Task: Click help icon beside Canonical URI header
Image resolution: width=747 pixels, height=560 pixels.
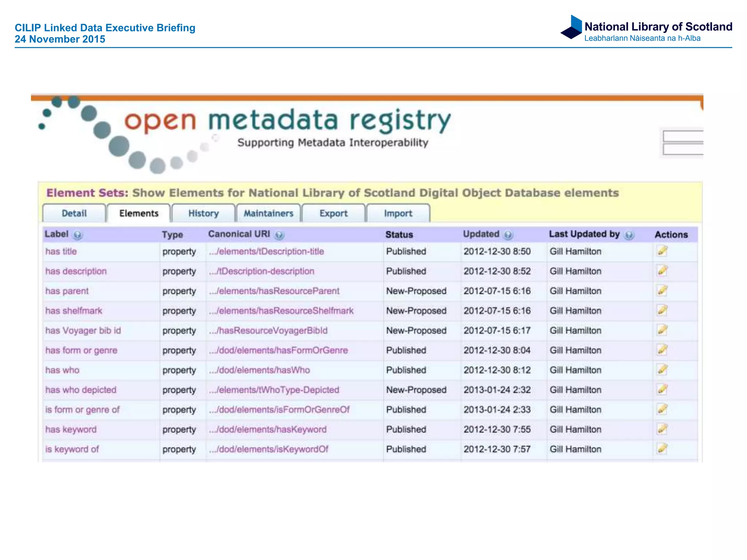Action: 279,235
